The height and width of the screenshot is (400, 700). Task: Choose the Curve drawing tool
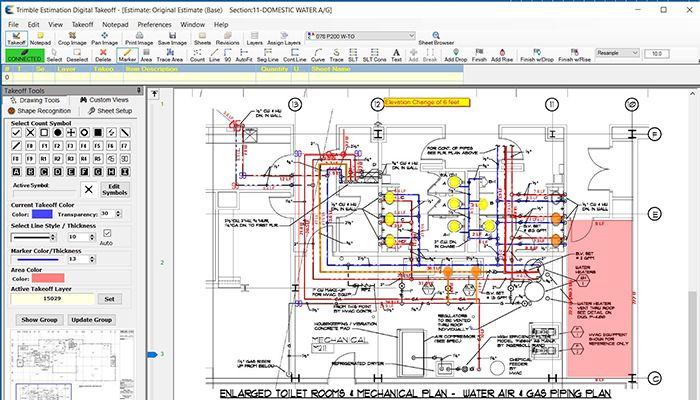318,55
